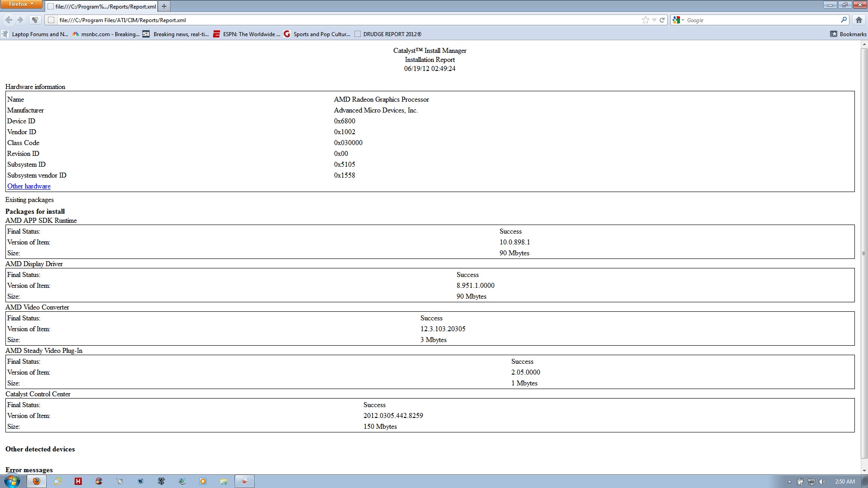Click the scrollbar up arrow

coord(864,45)
